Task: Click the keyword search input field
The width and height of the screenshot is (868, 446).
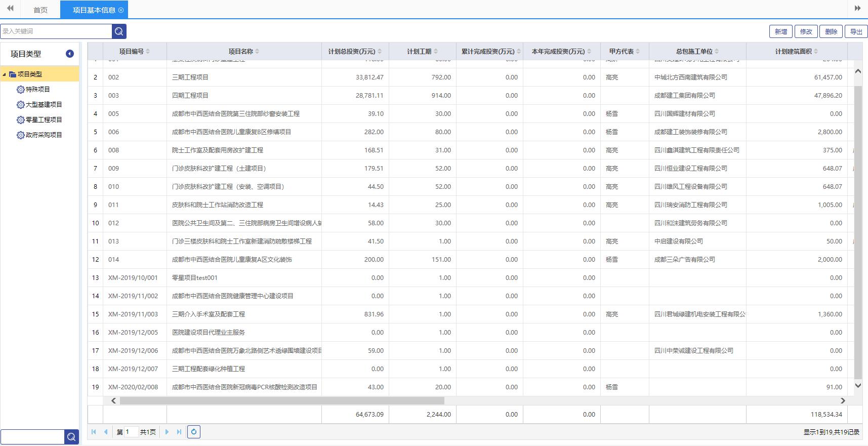Action: pyautogui.click(x=56, y=31)
